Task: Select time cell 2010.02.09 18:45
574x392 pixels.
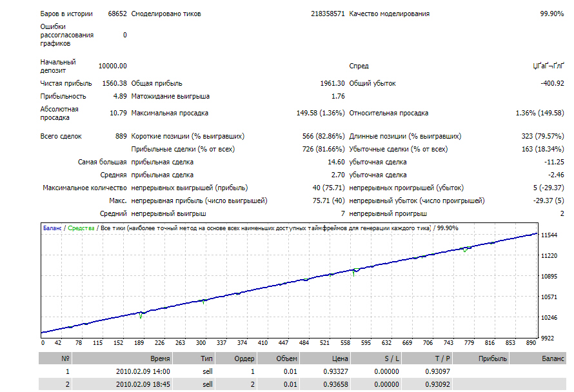Action: pyautogui.click(x=143, y=384)
